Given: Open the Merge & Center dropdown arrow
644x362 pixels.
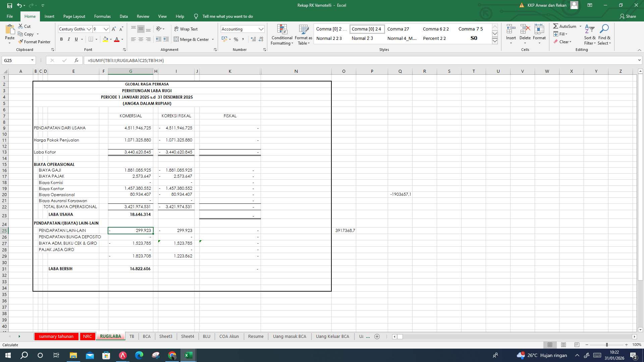Looking at the screenshot, I should click(x=212, y=39).
